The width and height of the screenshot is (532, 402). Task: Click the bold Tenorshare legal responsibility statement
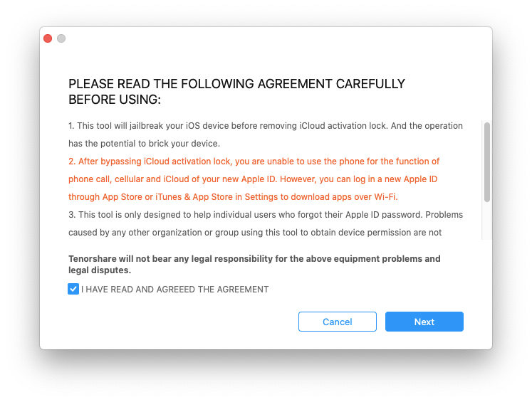[254, 265]
